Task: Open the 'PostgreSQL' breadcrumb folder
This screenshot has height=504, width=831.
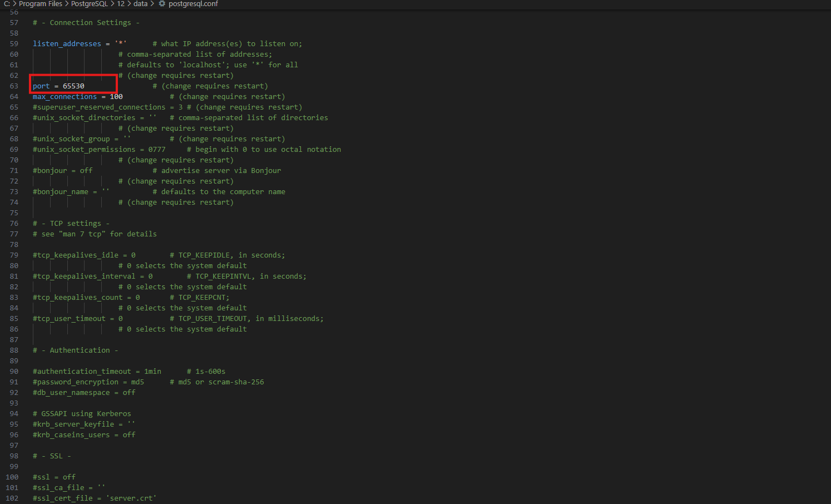Action: pos(89,4)
